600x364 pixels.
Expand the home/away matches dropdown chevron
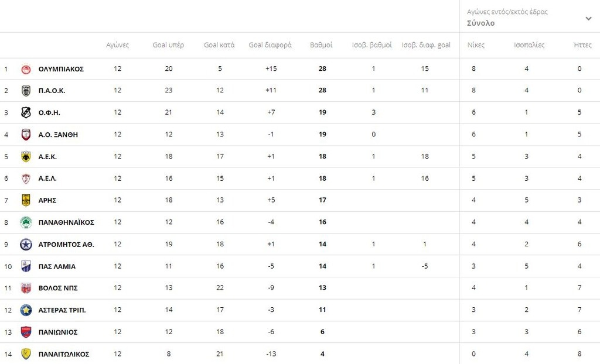[588, 18]
